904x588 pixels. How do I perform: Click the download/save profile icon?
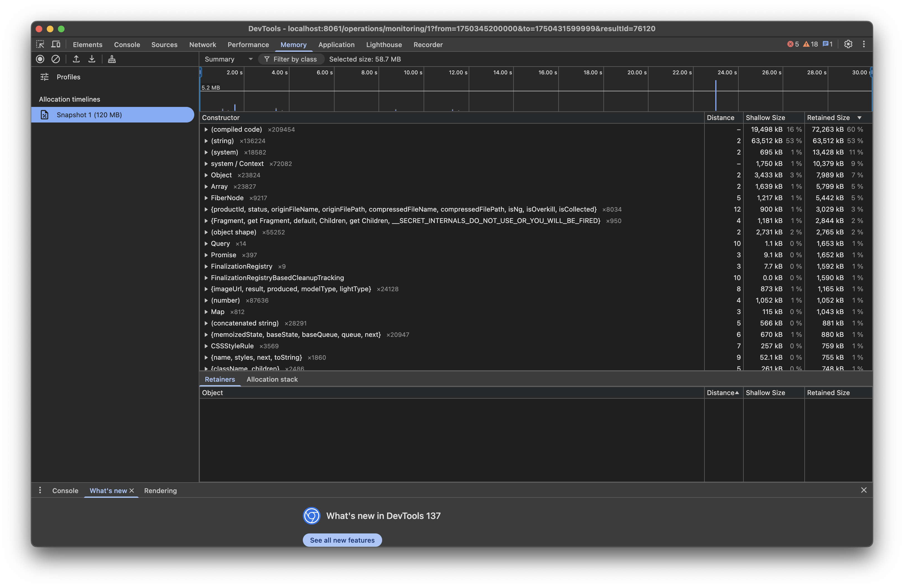coord(92,59)
